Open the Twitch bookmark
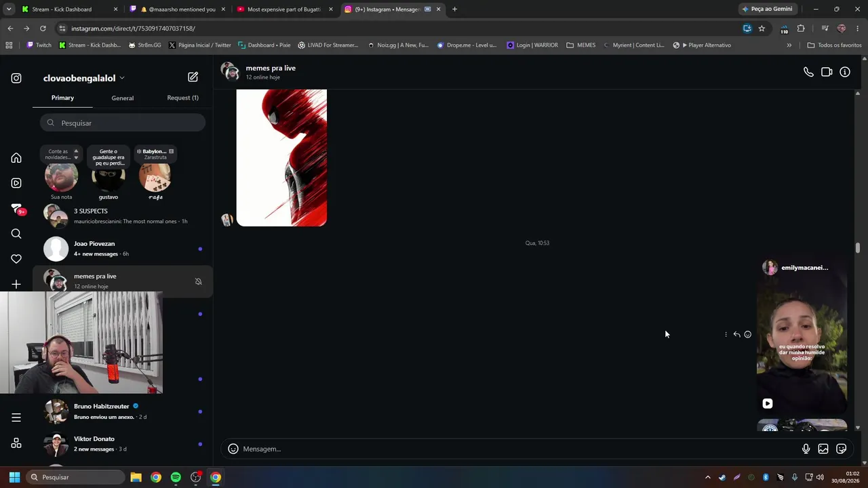Image resolution: width=868 pixels, height=488 pixels. (39, 45)
